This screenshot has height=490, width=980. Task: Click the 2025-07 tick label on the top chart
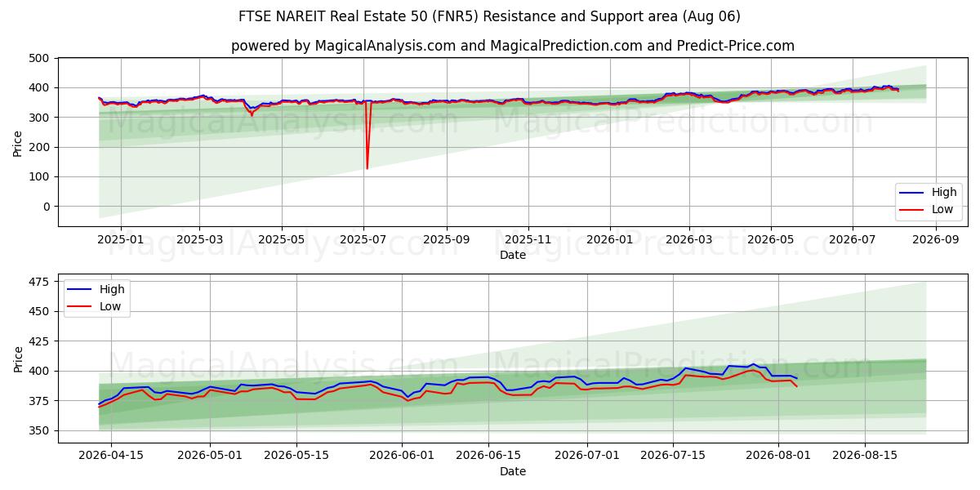(x=364, y=240)
